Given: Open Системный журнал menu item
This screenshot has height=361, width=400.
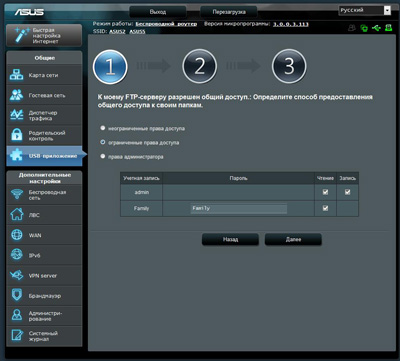Looking at the screenshot, I should tap(44, 336).
